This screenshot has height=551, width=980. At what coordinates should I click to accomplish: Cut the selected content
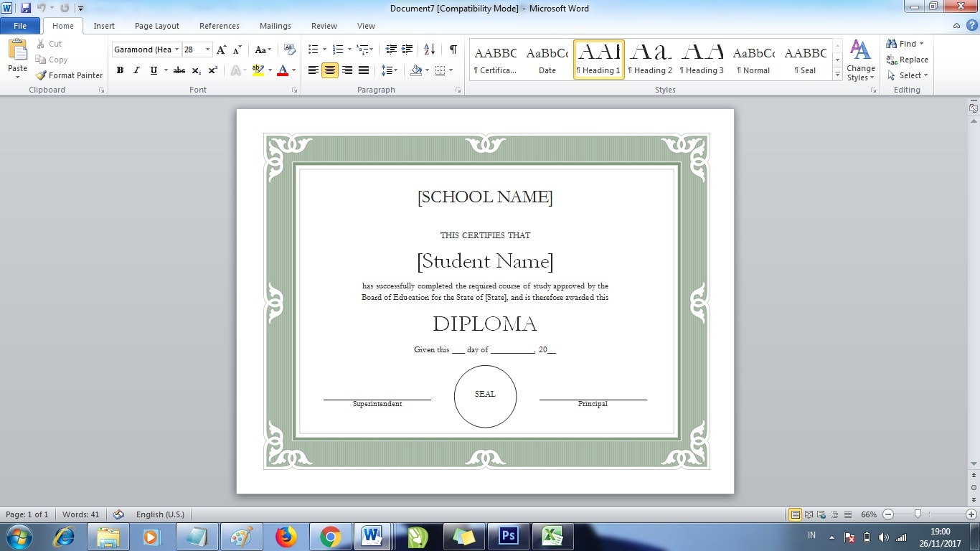point(49,44)
